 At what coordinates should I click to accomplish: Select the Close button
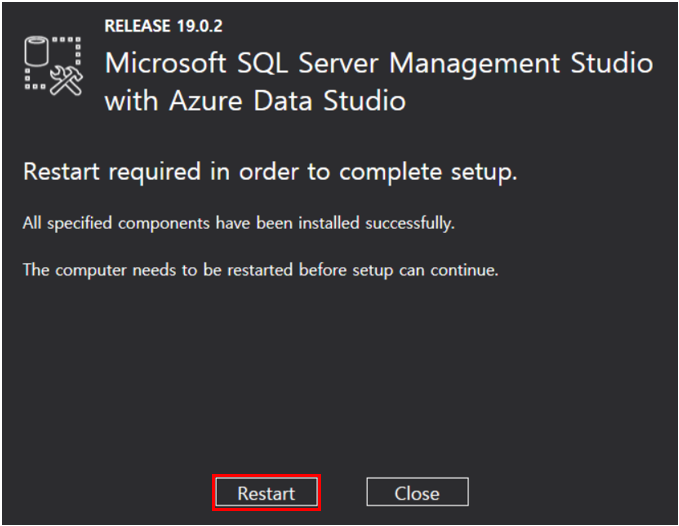point(417,492)
